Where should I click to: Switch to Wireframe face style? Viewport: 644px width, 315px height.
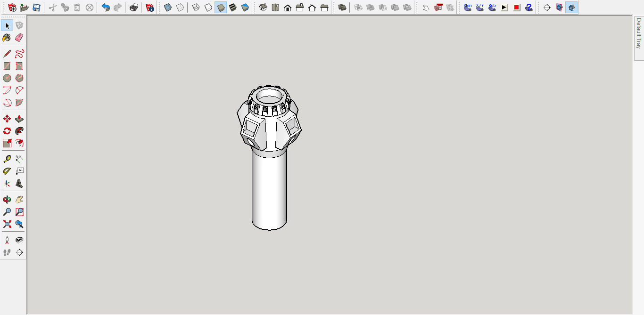(196, 8)
